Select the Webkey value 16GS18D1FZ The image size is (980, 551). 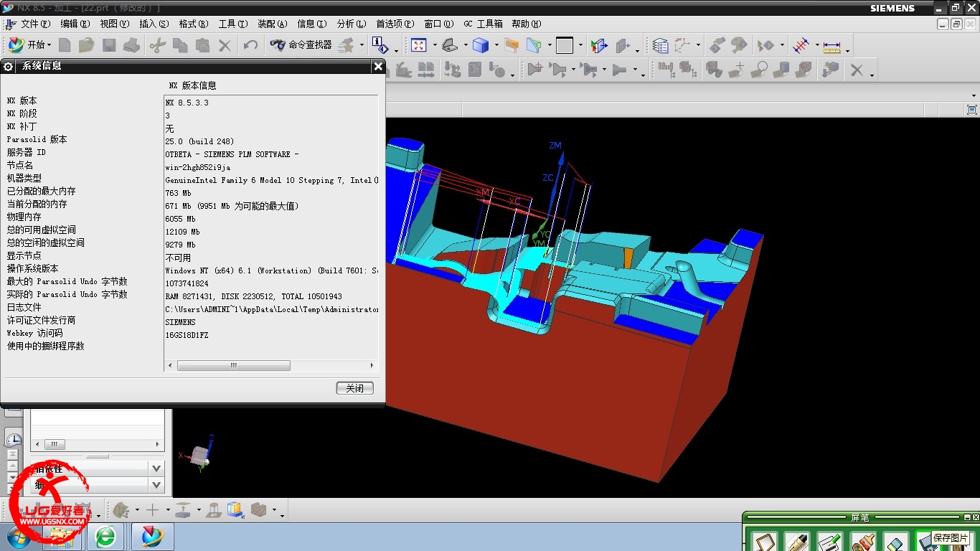click(187, 335)
